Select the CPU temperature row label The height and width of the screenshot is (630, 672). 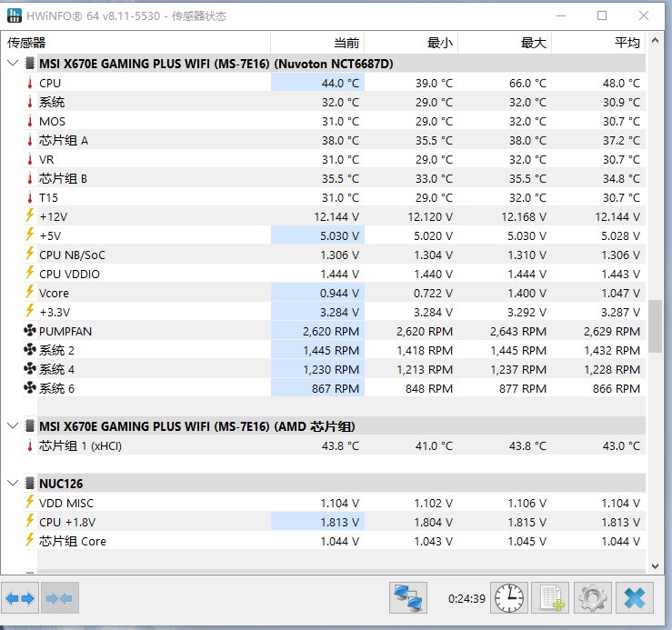(x=50, y=83)
